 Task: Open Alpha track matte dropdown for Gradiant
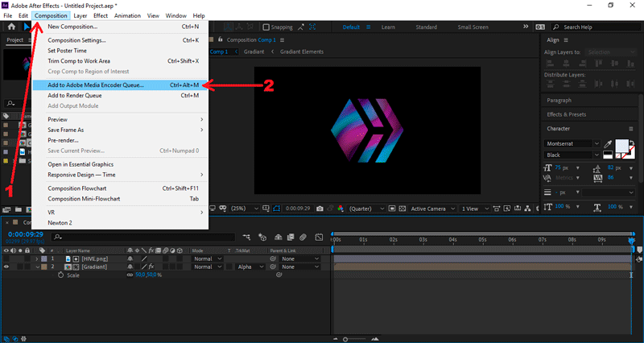click(x=250, y=267)
